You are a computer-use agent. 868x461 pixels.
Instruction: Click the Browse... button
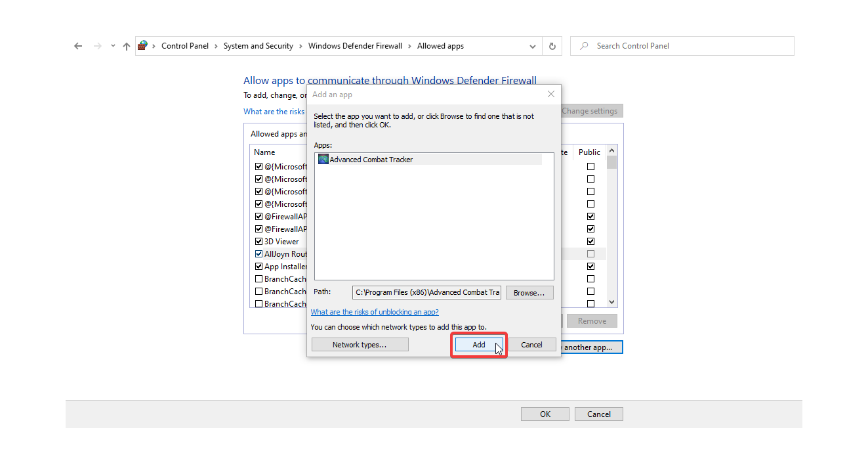click(529, 293)
